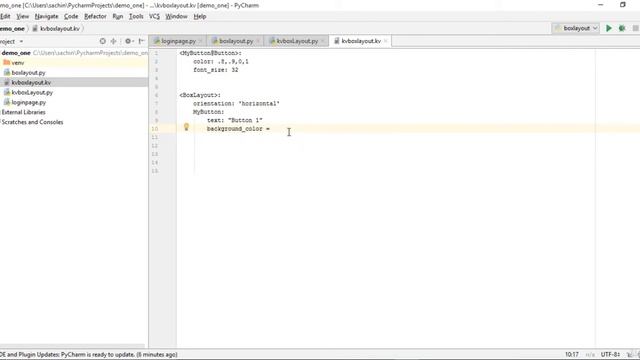This screenshot has width=640, height=360.
Task: Open the boxlayout run configuration dropdown
Action: click(x=576, y=28)
